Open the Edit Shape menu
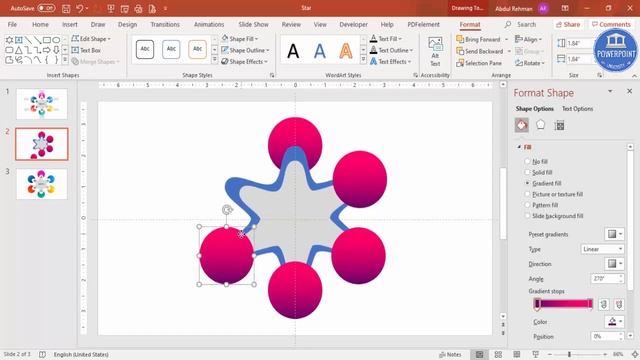Image resolution: width=640 pixels, height=360 pixels. pyautogui.click(x=91, y=39)
